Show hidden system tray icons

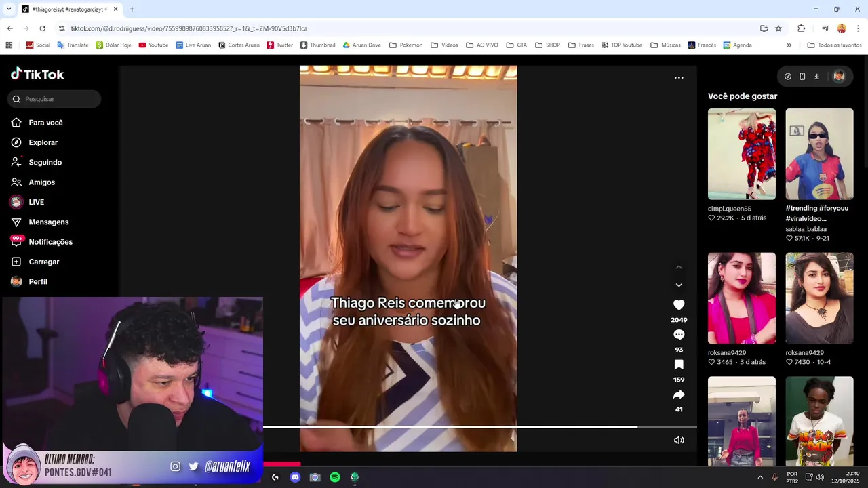[760, 477]
